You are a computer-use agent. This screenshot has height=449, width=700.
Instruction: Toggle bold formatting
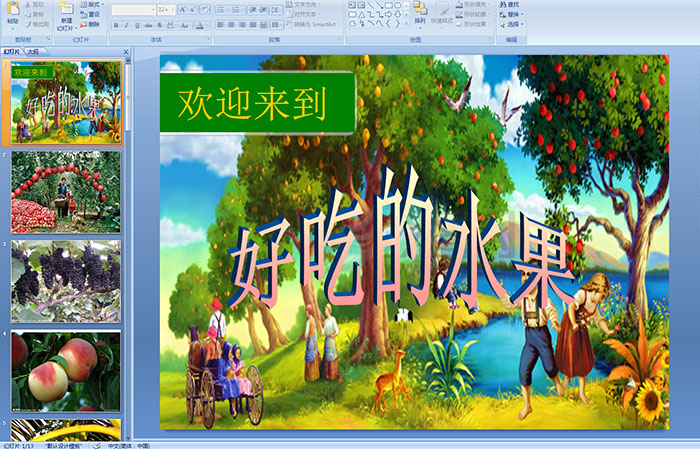(115, 25)
